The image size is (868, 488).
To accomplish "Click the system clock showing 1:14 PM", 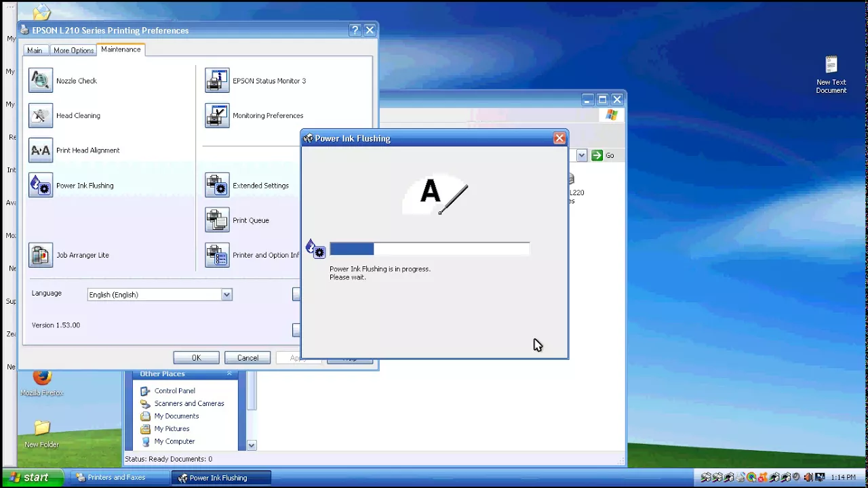I will click(x=843, y=478).
